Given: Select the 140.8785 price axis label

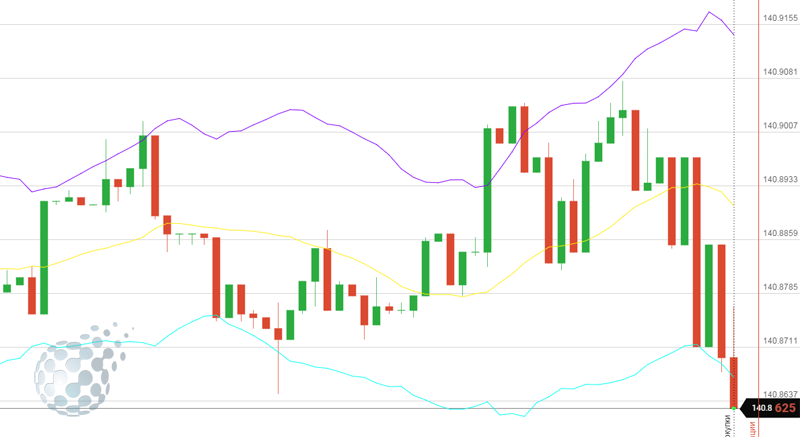Looking at the screenshot, I should pos(779,288).
